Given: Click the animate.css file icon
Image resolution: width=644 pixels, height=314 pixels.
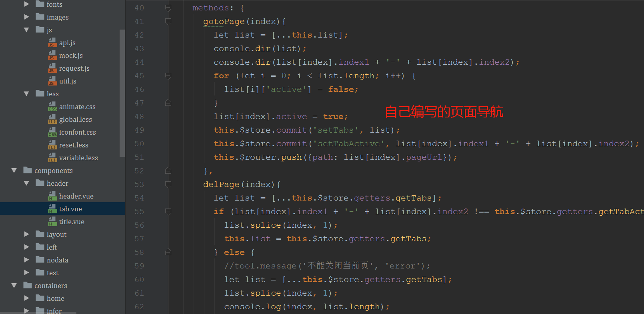Looking at the screenshot, I should [52, 107].
